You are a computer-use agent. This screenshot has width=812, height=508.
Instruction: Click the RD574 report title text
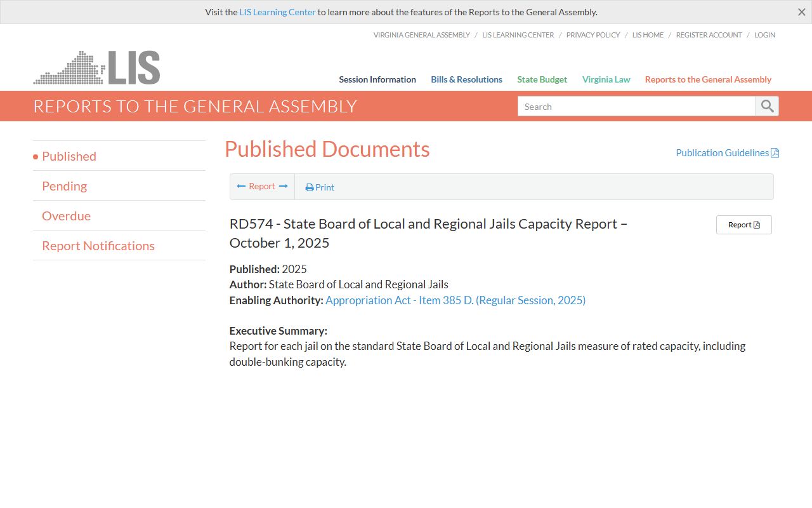pyautogui.click(x=428, y=233)
